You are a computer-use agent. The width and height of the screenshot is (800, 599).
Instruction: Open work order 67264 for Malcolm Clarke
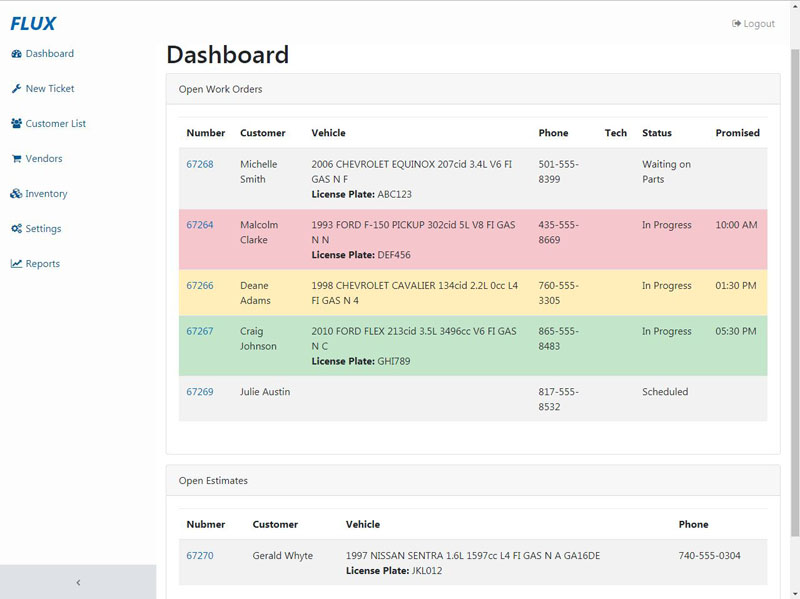[200, 225]
